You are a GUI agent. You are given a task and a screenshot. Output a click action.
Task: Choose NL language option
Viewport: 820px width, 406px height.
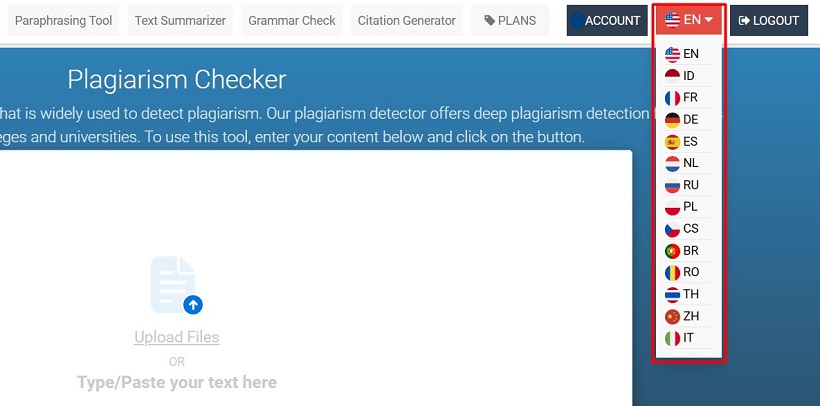pyautogui.click(x=689, y=163)
